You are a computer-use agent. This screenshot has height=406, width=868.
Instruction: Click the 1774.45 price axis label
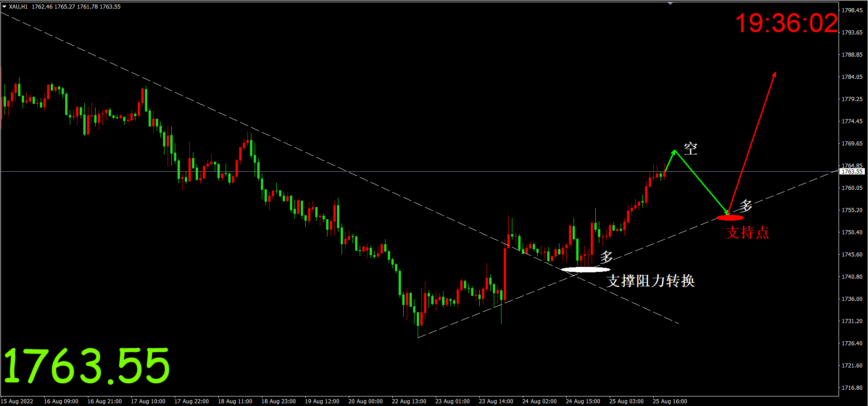pyautogui.click(x=852, y=121)
